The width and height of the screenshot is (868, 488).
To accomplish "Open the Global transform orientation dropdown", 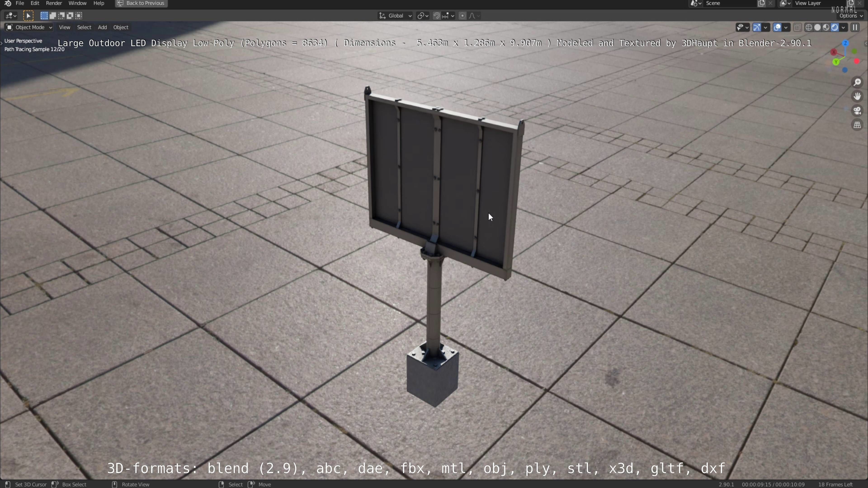I will (395, 16).
